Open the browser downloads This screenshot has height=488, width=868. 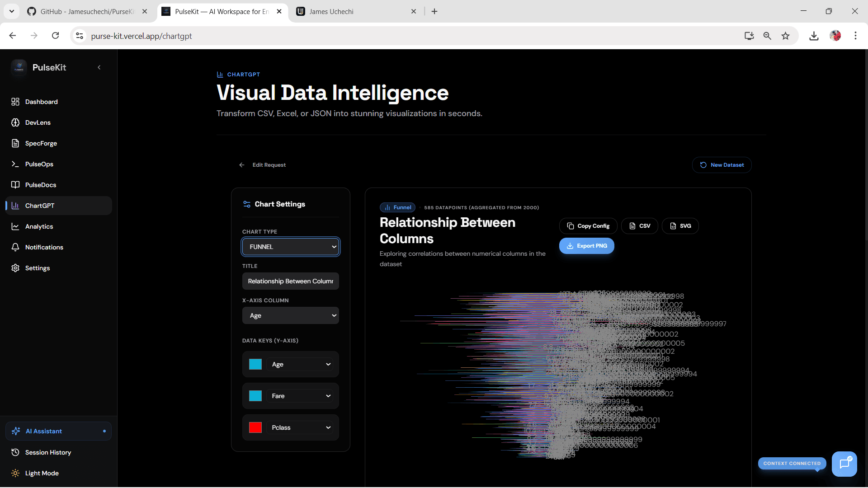point(814,36)
